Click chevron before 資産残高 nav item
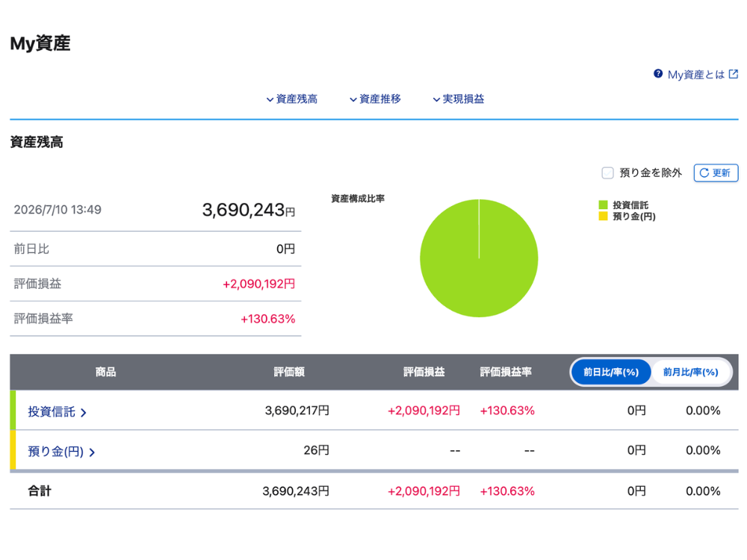Viewport: 747px width, 560px height. click(270, 99)
